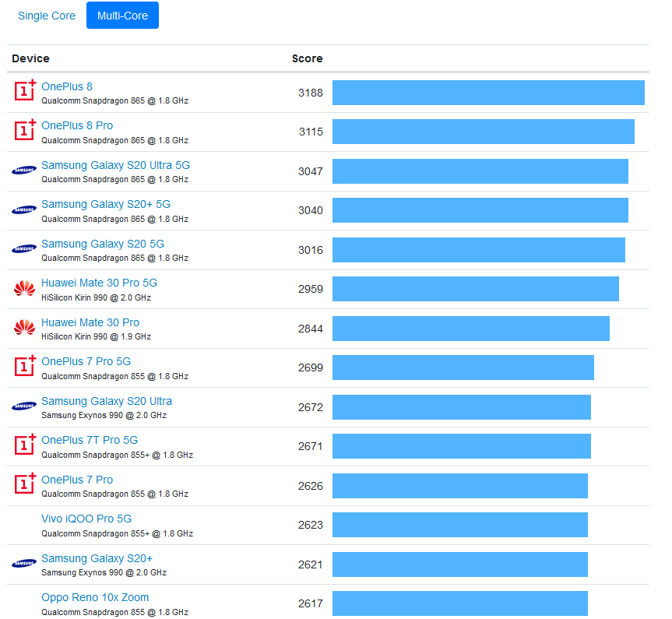Viewport: 672px width, 619px height.
Task: Click the Device column header
Action: click(30, 58)
